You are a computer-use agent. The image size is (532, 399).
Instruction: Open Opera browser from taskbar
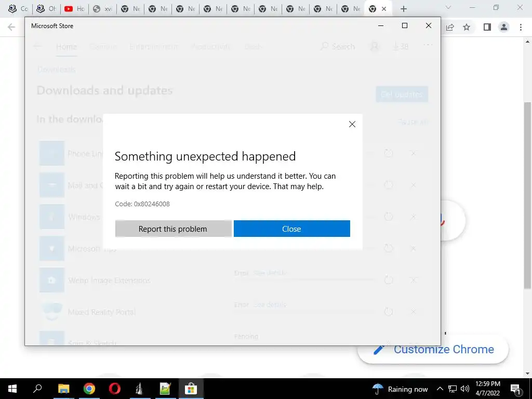pyautogui.click(x=114, y=389)
